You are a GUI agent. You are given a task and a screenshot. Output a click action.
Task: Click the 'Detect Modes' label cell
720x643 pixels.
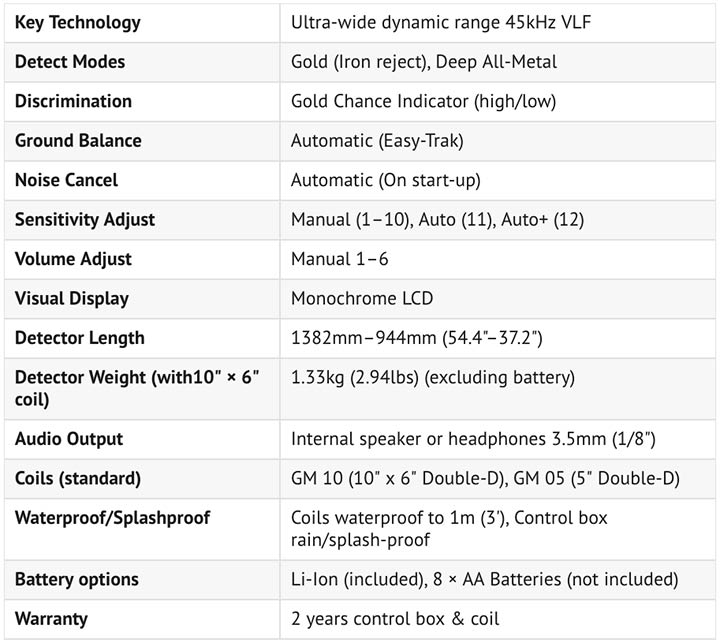click(x=70, y=62)
